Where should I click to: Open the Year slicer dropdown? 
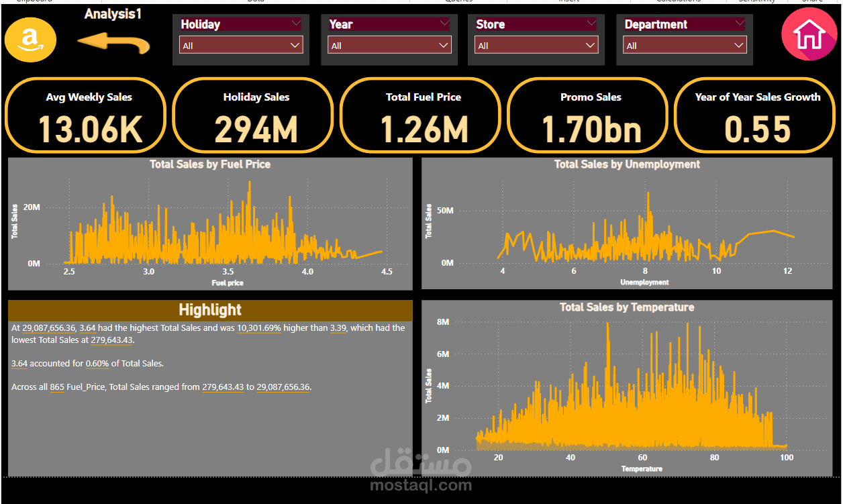[389, 46]
